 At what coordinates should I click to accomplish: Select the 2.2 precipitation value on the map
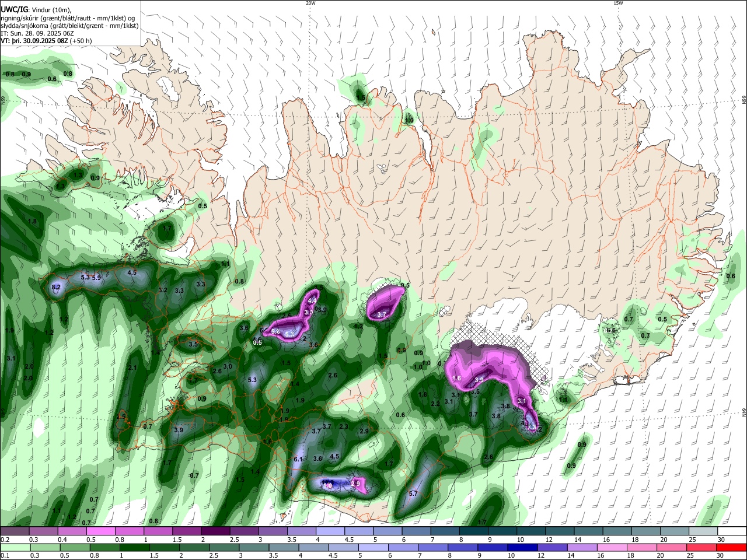435,404
